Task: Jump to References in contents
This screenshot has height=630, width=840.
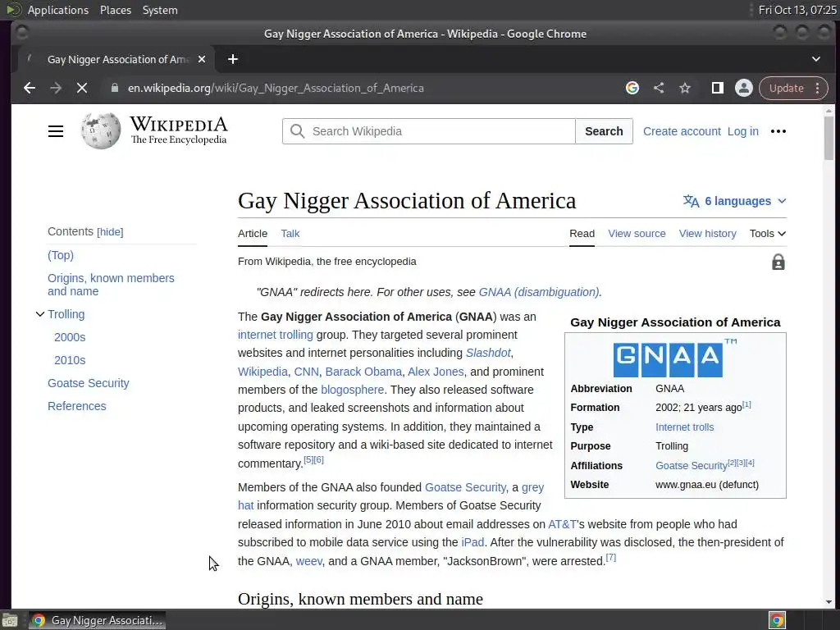Action: (76, 407)
